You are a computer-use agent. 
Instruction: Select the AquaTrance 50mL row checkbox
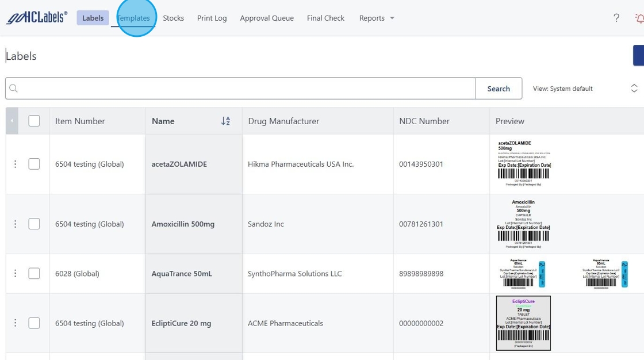coord(34,274)
